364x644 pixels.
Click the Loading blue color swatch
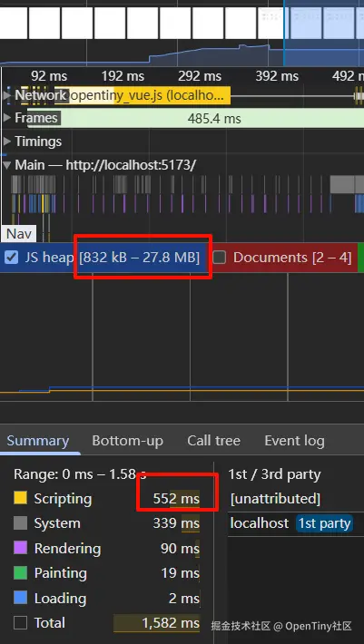pyautogui.click(x=20, y=598)
